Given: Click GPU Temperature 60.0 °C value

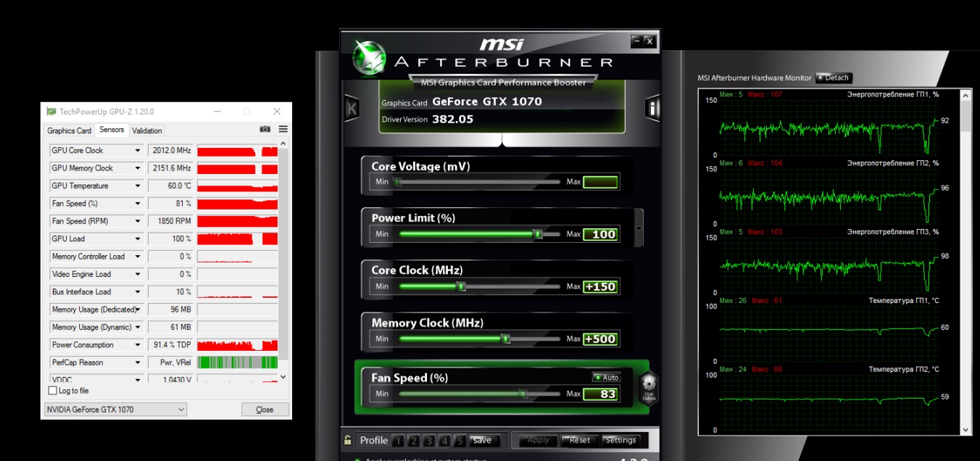Looking at the screenshot, I should click(x=171, y=186).
